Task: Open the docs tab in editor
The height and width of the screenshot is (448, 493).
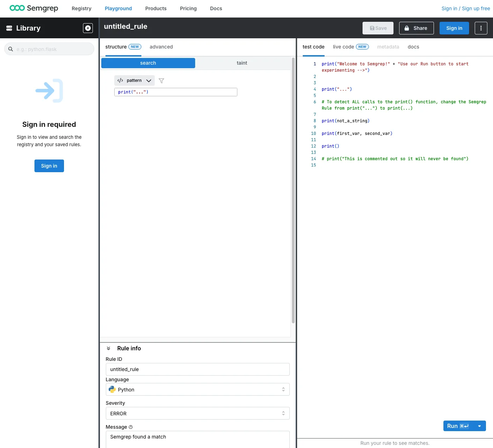Action: tap(413, 47)
